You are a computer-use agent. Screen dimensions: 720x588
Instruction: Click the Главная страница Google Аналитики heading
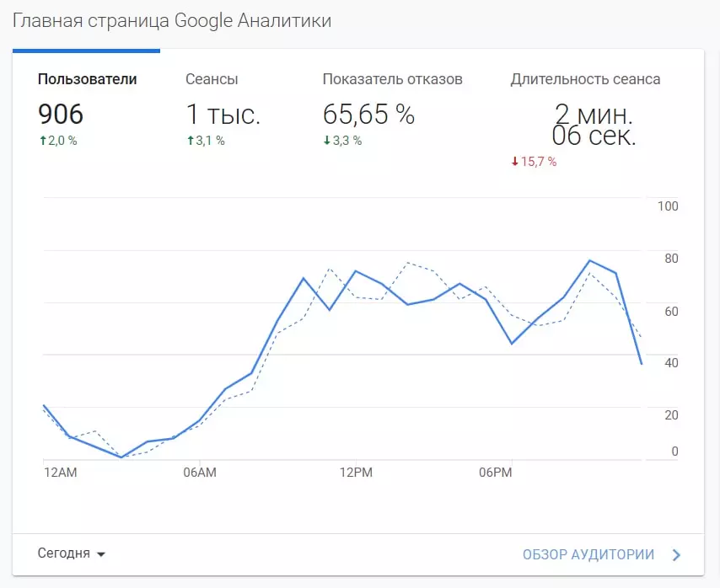[172, 21]
